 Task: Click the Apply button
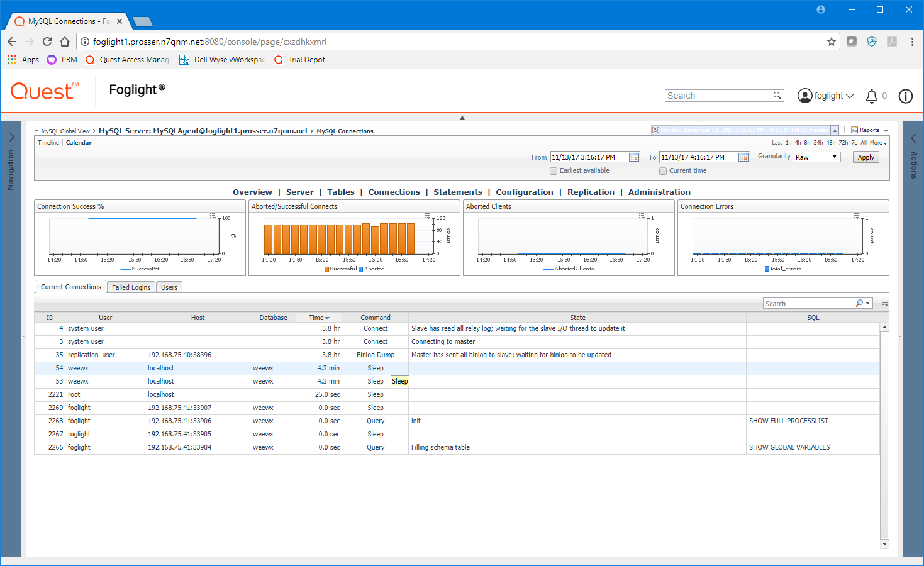(866, 157)
